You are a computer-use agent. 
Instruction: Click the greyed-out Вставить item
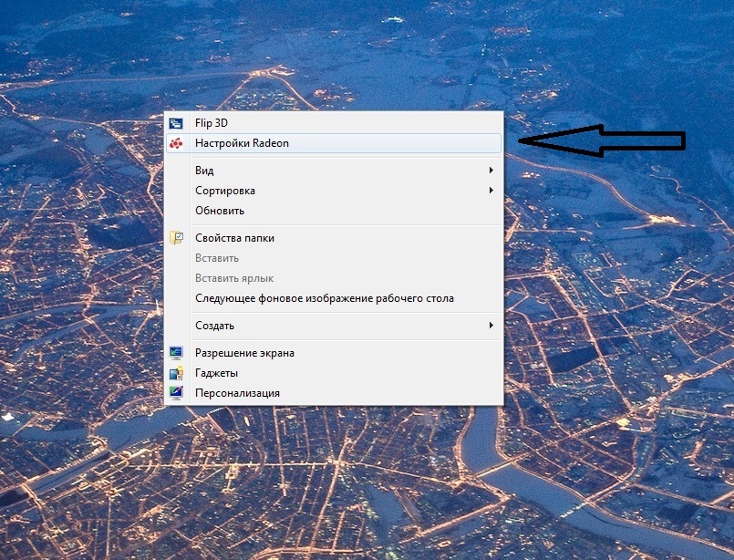click(x=334, y=258)
